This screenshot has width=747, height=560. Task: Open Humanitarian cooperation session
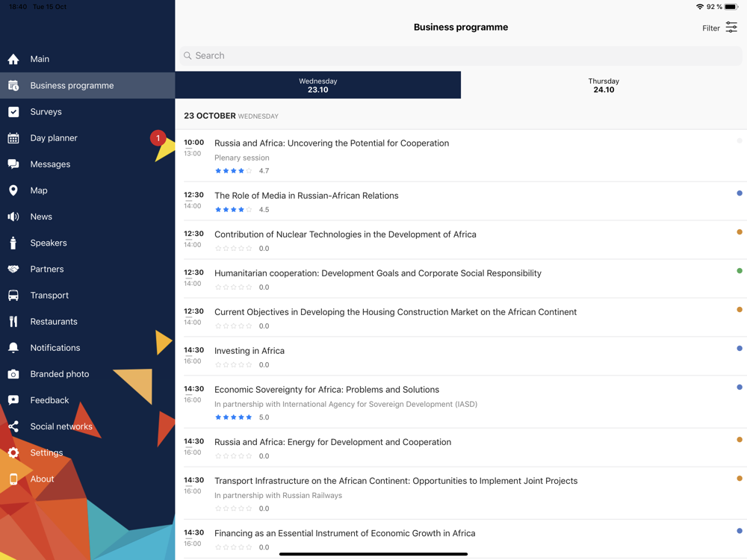461,279
